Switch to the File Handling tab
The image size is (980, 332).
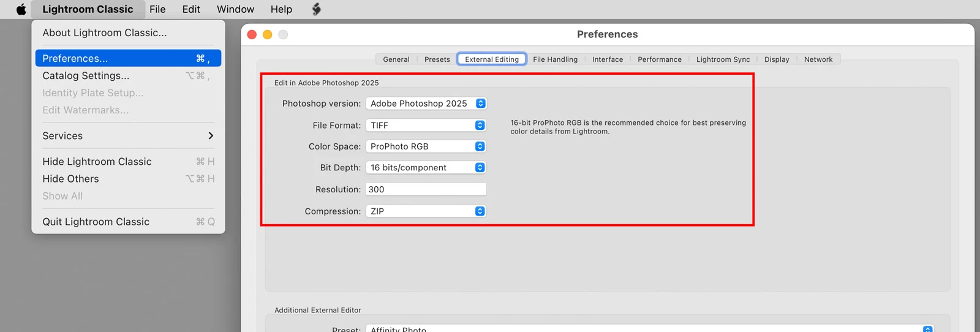pos(555,59)
